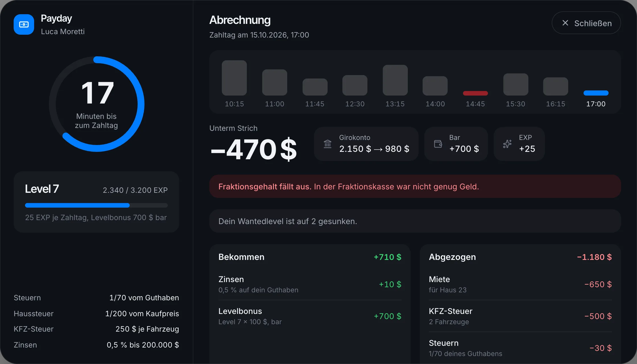Click the sparkle icon beside EXP

pos(507,144)
